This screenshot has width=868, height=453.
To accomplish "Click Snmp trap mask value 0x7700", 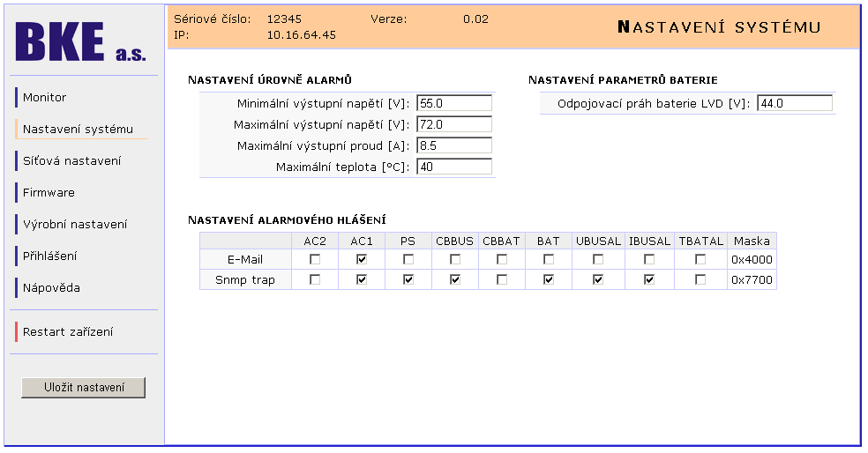I will [x=752, y=280].
